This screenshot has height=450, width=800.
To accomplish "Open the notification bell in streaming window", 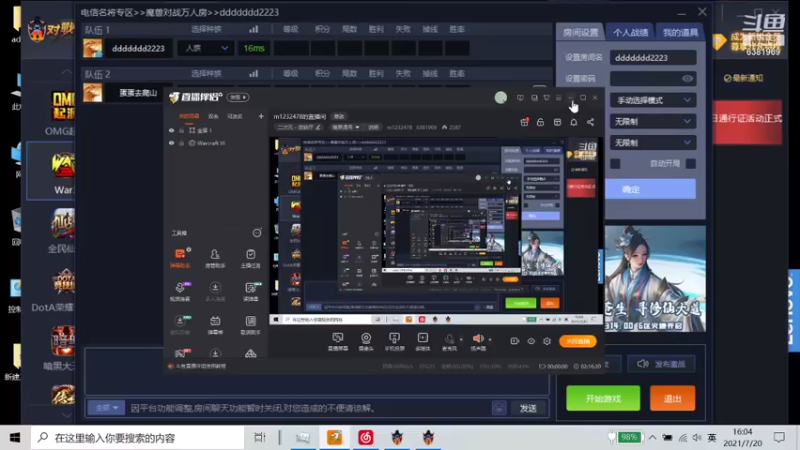I will (x=574, y=122).
